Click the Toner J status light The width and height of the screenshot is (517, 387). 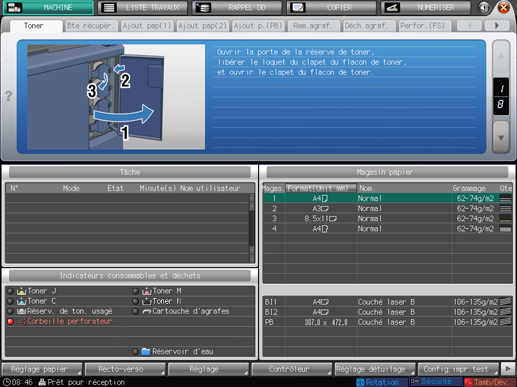pyautogui.click(x=10, y=291)
